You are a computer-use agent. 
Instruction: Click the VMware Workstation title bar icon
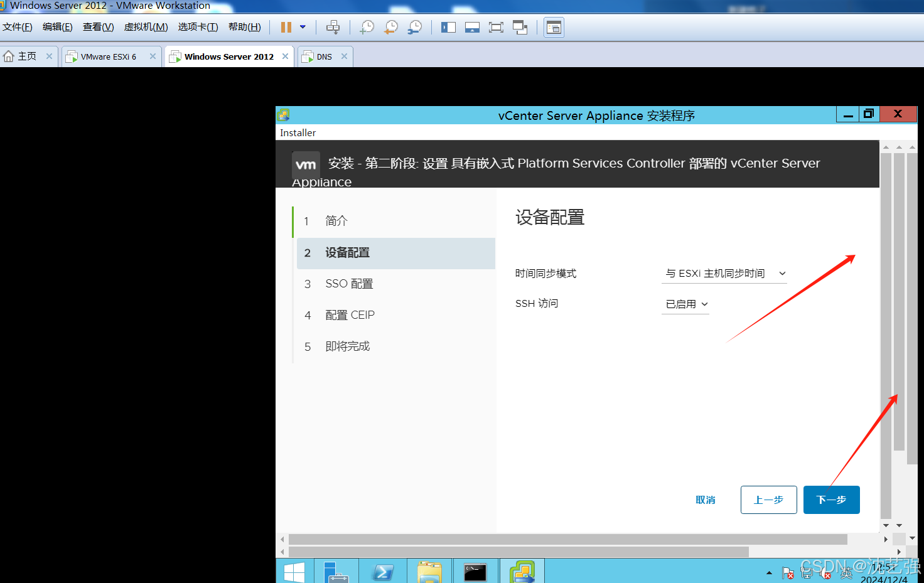pos(3,6)
